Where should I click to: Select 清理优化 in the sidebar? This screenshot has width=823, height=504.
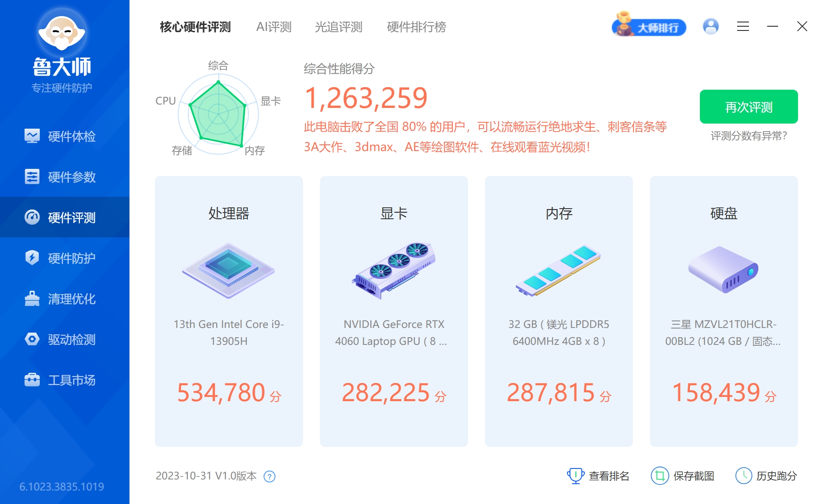(65, 299)
